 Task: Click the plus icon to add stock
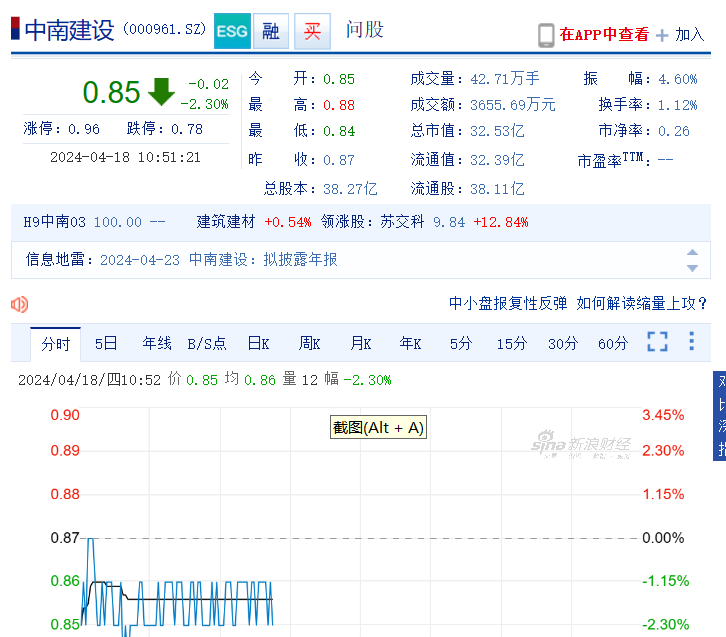coord(663,35)
